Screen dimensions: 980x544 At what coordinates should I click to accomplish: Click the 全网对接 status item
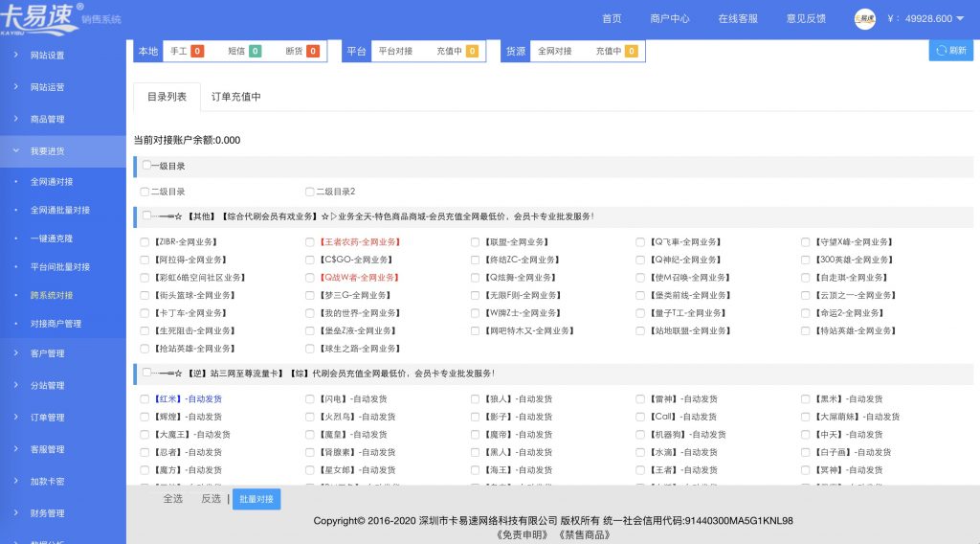(555, 52)
